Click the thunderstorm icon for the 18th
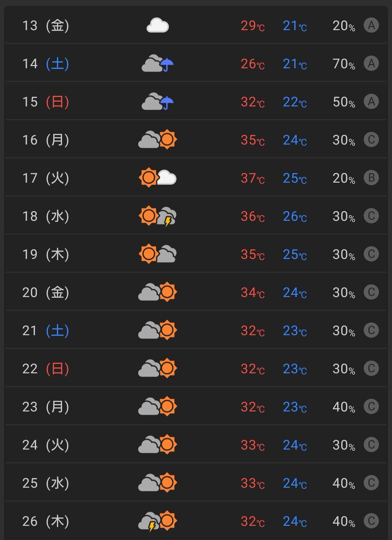392x540 pixels. pyautogui.click(x=157, y=216)
